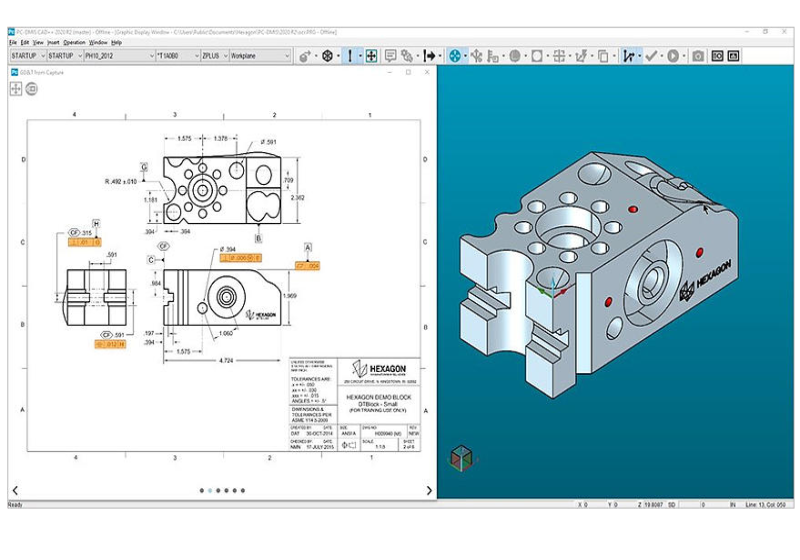
Task: Click the pan arrows icon in GD&T capture panel
Action: tap(16, 89)
